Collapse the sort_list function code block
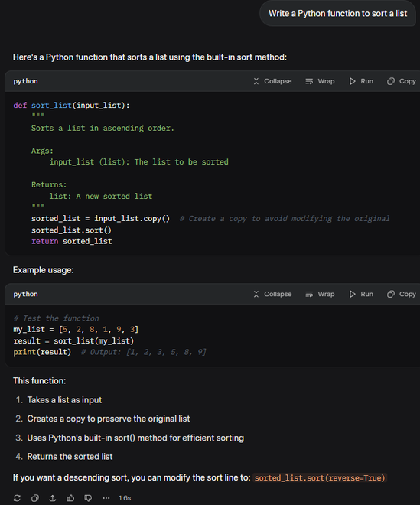The image size is (420, 505). 272,81
